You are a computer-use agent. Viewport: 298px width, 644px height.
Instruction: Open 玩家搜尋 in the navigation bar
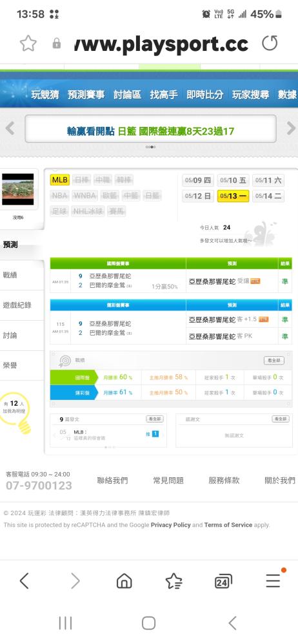(250, 95)
